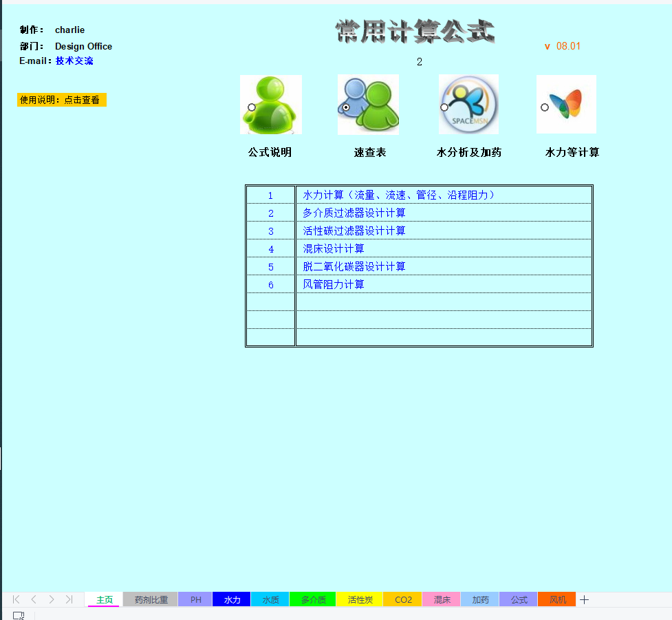Click the 常用计算公式 title graphic
Screen dimensions: 672x620
[415, 31]
